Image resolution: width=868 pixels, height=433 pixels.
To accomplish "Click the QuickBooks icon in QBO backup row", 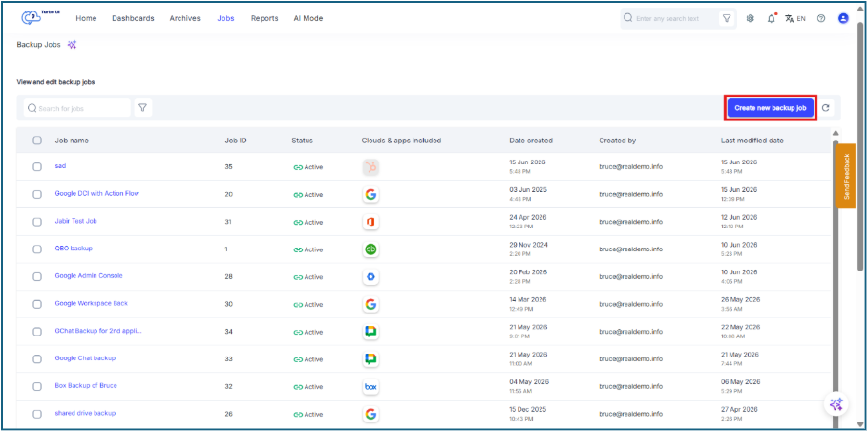I will [x=370, y=249].
